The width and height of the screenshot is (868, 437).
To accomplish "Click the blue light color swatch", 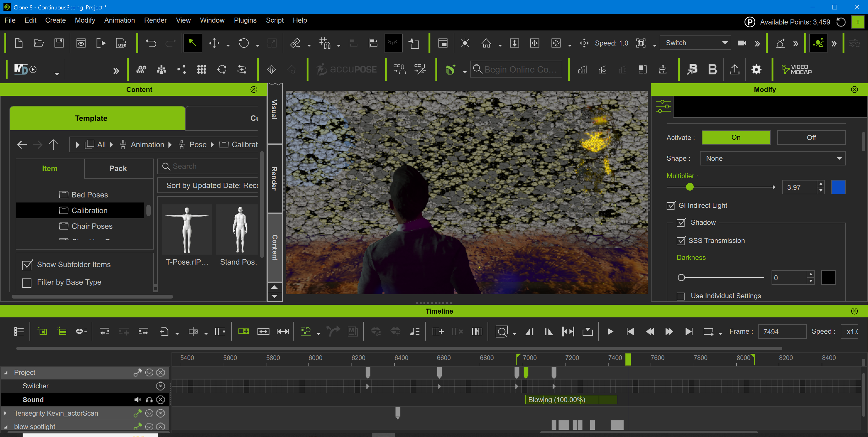I will coord(838,187).
